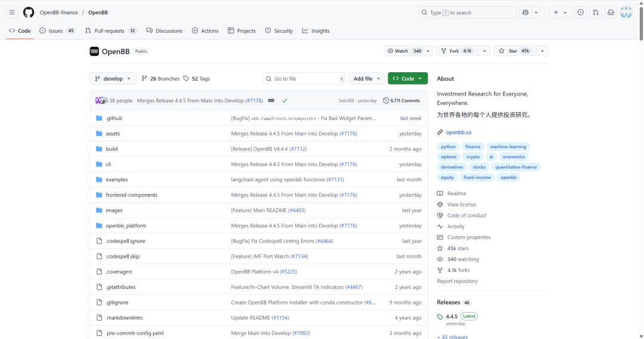Open the Star lists dropdown arrow
644x339 pixels.
click(x=542, y=51)
